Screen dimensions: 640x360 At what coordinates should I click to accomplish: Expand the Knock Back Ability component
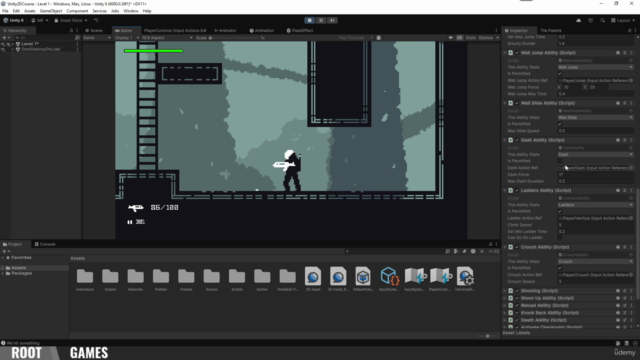click(505, 313)
